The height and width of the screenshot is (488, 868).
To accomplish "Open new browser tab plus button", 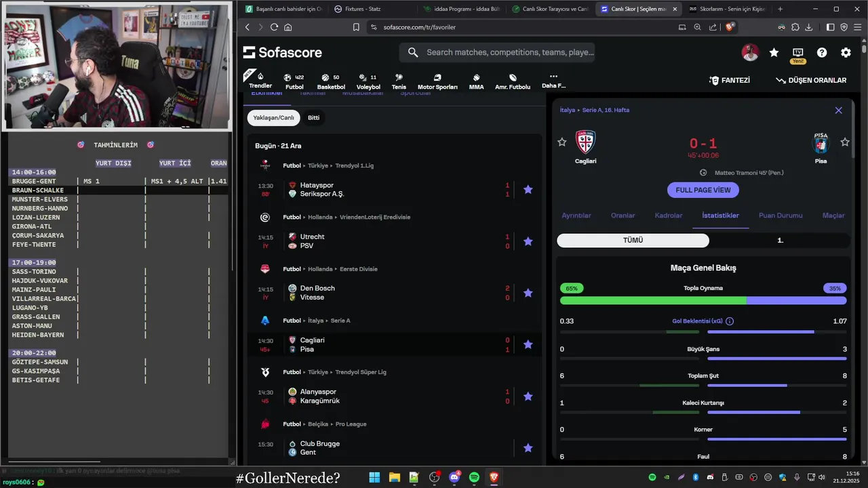I will tap(780, 9).
